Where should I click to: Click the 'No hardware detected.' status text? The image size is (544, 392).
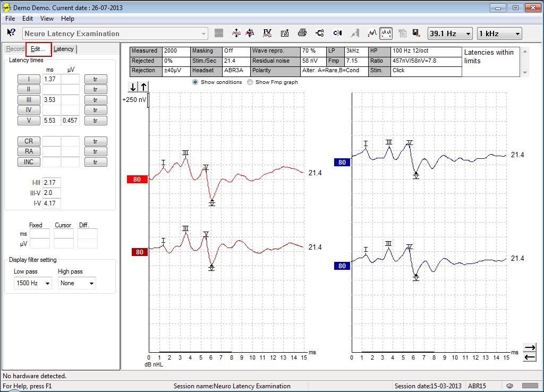click(35, 376)
